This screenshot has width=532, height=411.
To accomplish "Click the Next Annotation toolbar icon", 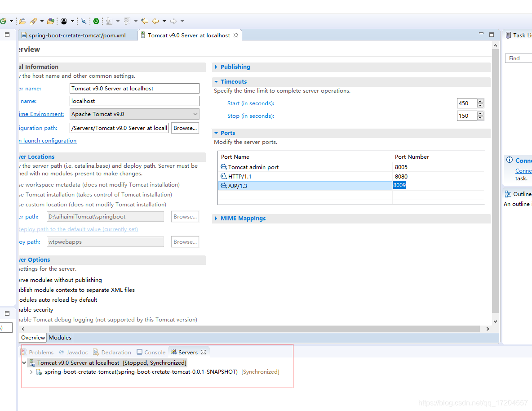I will 109,21.
